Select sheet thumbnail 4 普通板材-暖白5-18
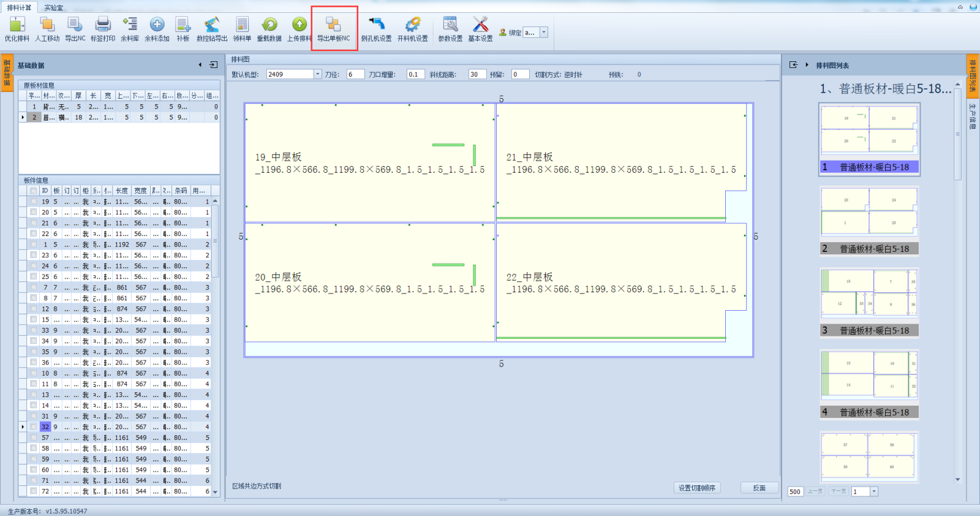The width and height of the screenshot is (980, 516). tap(869, 384)
